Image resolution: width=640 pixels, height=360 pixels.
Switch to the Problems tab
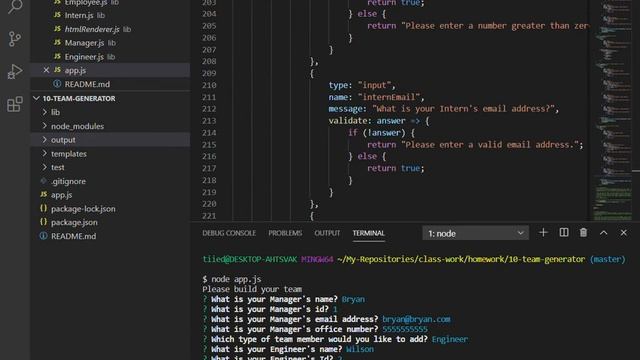(x=285, y=233)
